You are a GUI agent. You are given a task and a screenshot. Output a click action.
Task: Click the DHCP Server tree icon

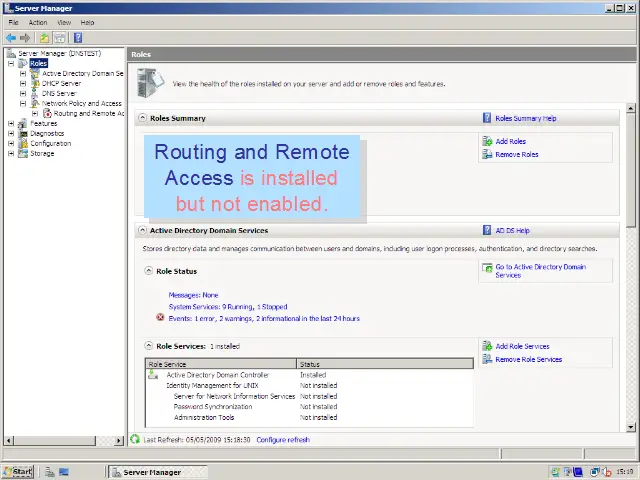point(36,83)
